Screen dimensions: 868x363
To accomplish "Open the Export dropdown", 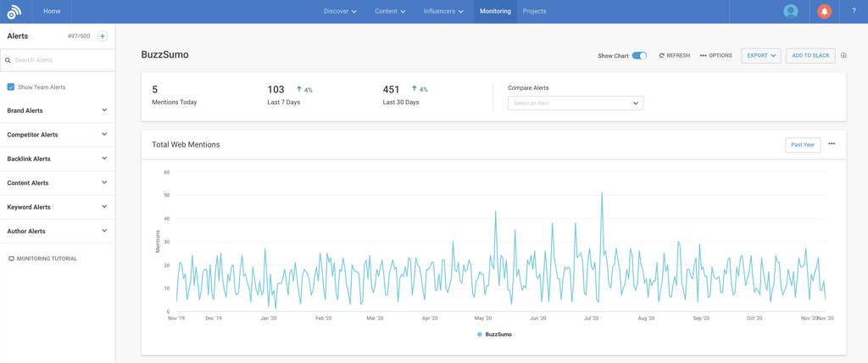I will [760, 56].
